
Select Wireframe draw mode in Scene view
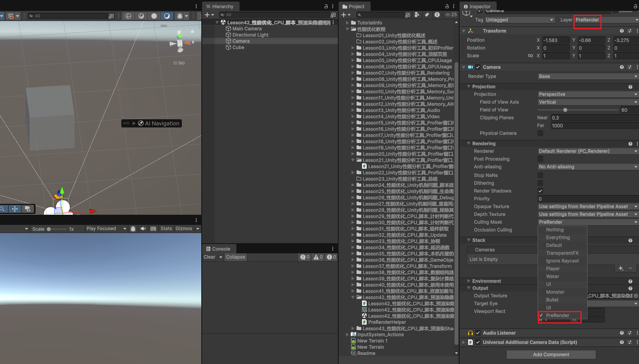[x=128, y=16]
